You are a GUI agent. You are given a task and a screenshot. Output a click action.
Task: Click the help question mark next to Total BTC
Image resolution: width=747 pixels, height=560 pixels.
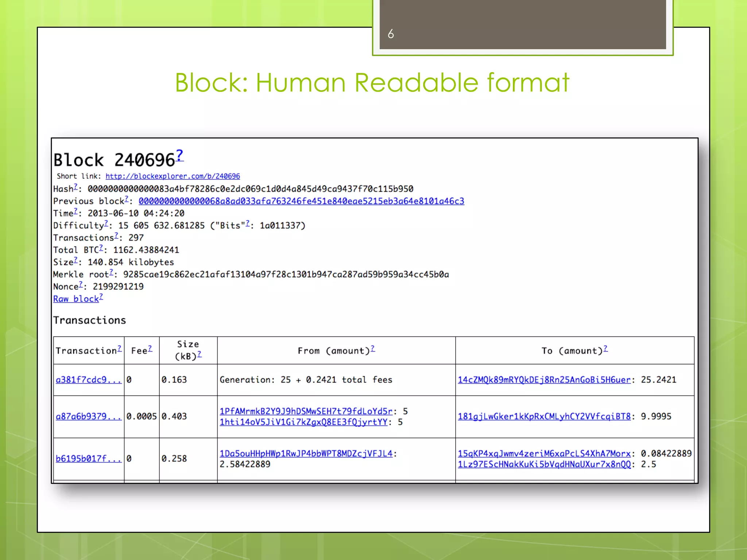tap(101, 248)
